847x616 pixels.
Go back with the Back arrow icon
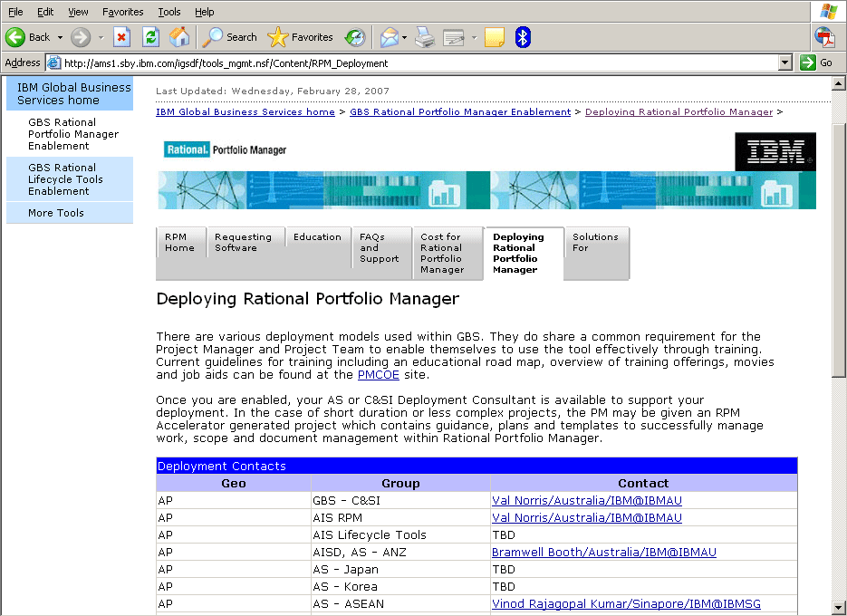pyautogui.click(x=15, y=37)
